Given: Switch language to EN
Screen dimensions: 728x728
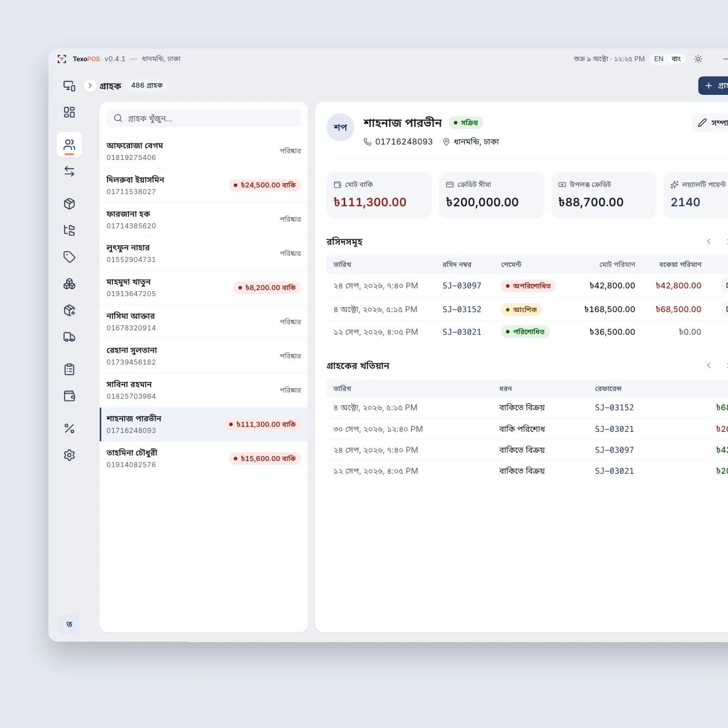Looking at the screenshot, I should click(x=659, y=59).
